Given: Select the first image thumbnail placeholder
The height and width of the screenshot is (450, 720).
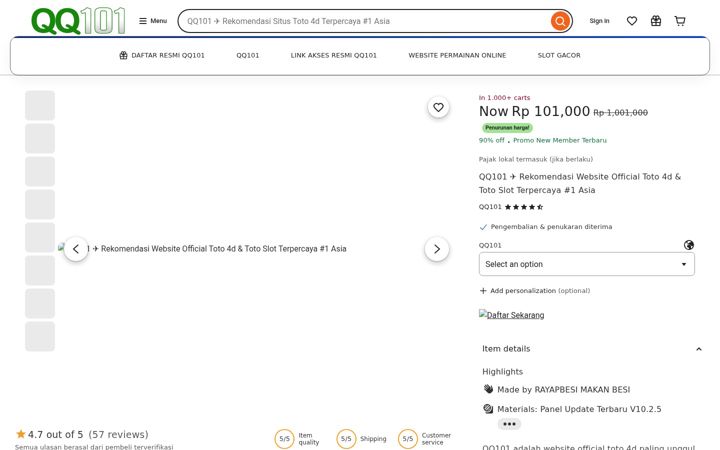Looking at the screenshot, I should [x=40, y=106].
